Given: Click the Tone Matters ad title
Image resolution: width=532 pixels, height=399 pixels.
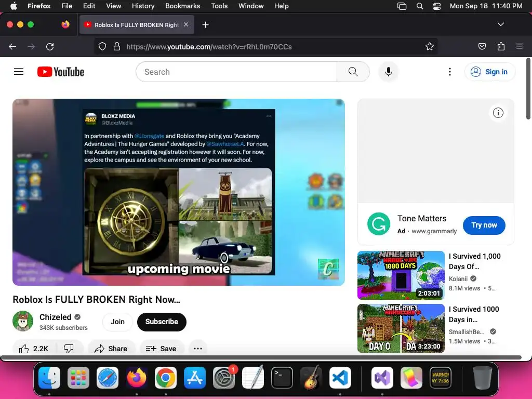Looking at the screenshot, I should click(422, 219).
